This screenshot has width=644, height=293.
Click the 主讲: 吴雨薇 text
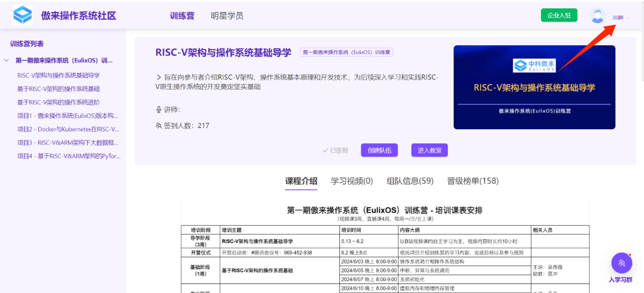click(x=548, y=267)
